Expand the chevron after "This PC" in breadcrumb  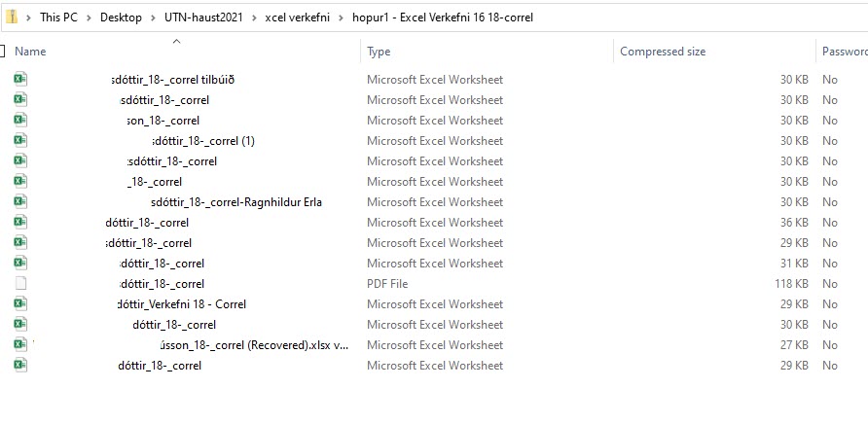point(90,18)
